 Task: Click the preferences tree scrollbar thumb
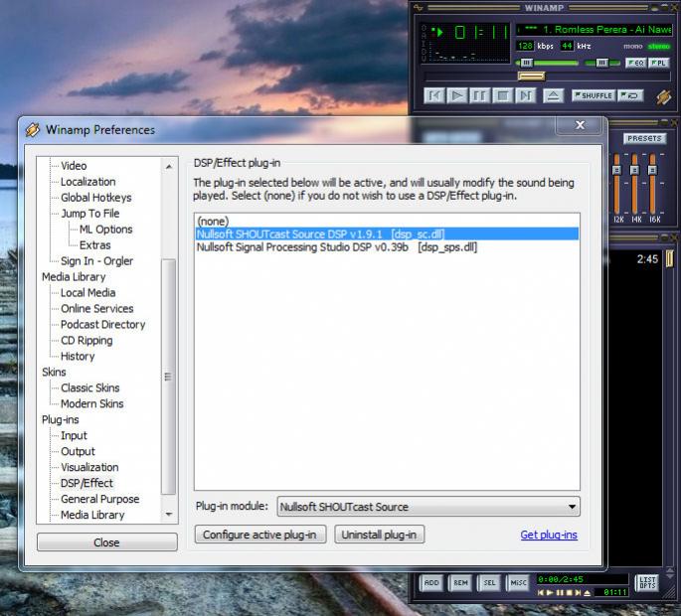(169, 377)
